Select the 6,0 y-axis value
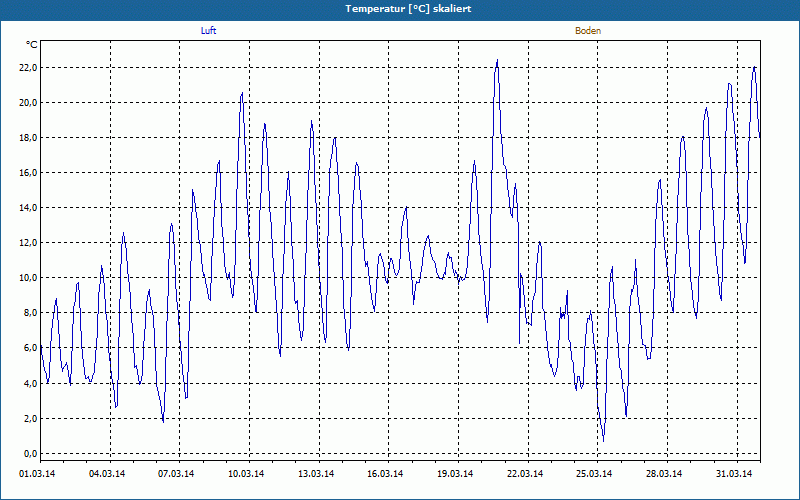The width and height of the screenshot is (800, 500). point(30,348)
